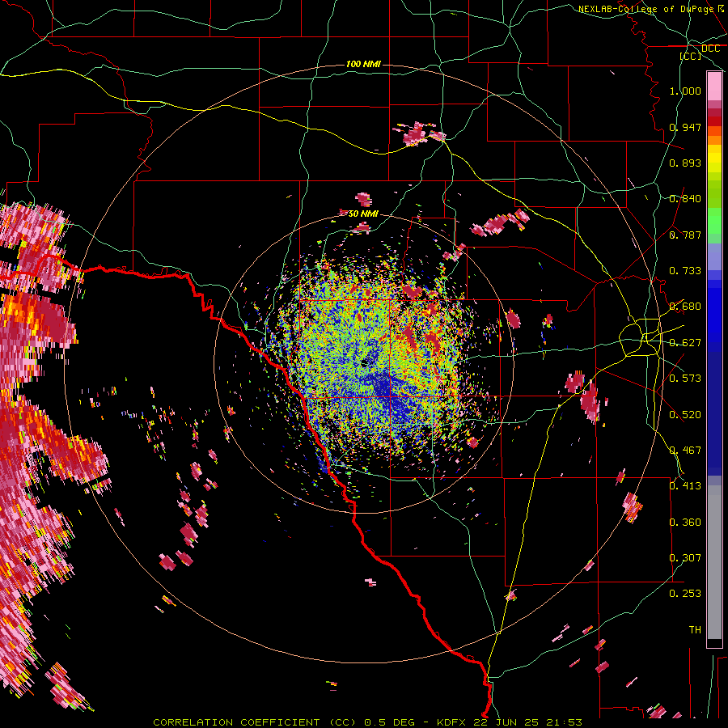Image resolution: width=728 pixels, height=728 pixels.
Task: Click the TH label beside the color bar
Action: [x=695, y=630]
